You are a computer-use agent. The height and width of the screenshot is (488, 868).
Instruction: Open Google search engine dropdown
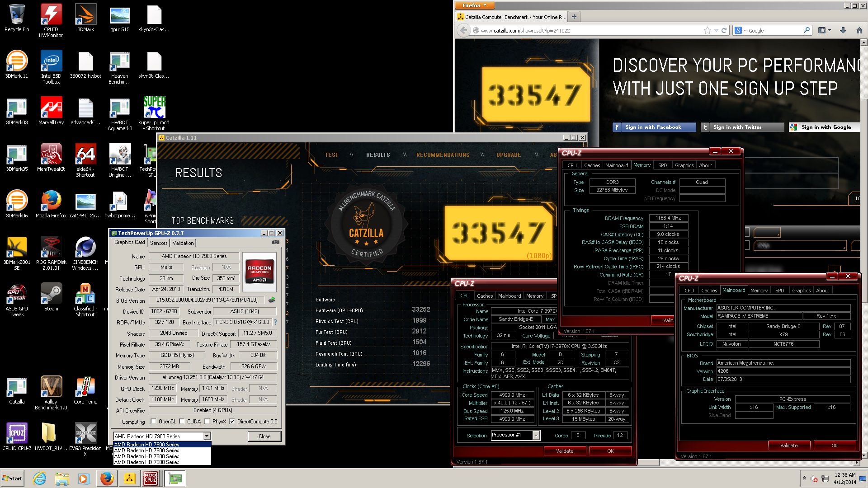[x=740, y=30]
